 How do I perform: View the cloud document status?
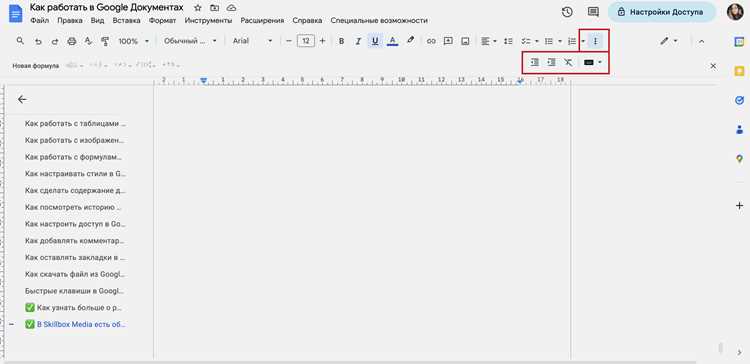pyautogui.click(x=232, y=8)
